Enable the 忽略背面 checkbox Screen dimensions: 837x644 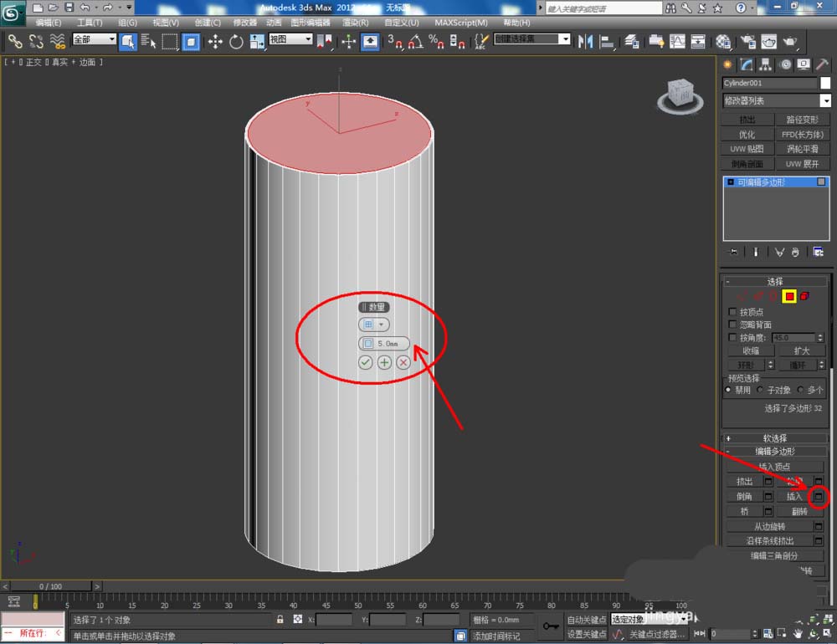[x=732, y=325]
